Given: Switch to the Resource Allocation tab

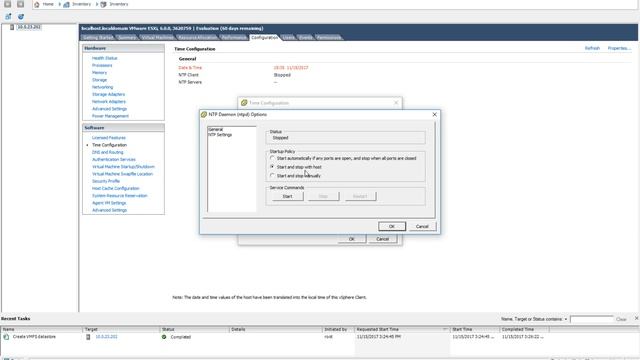Looking at the screenshot, I should tap(198, 38).
